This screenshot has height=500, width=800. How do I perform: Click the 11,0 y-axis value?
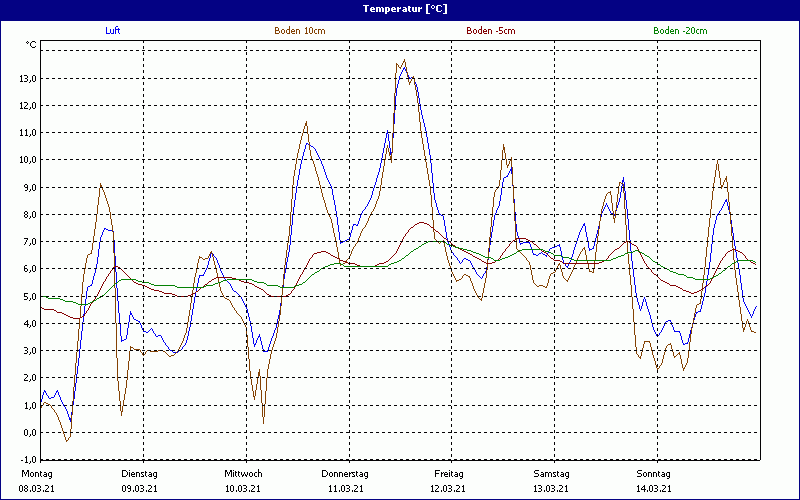[28, 133]
